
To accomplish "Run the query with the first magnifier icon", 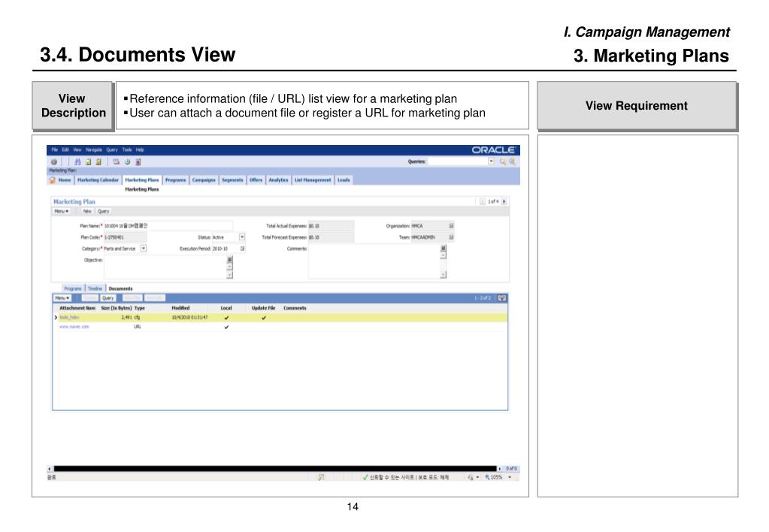I will (x=503, y=162).
